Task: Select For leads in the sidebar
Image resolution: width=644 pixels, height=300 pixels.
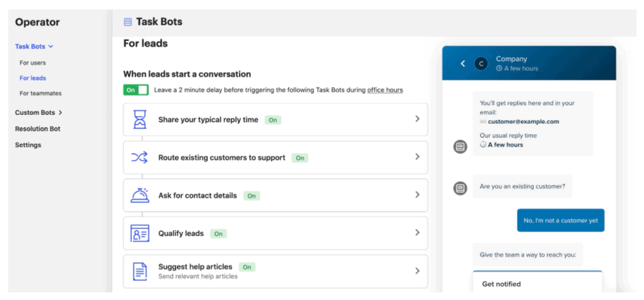Action: (x=32, y=78)
